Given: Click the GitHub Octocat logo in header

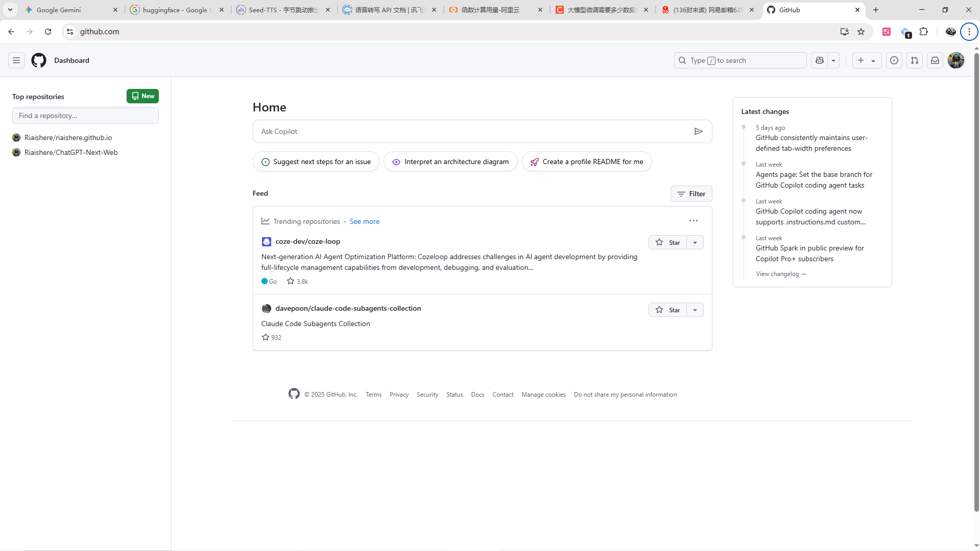Looking at the screenshot, I should 39,60.
